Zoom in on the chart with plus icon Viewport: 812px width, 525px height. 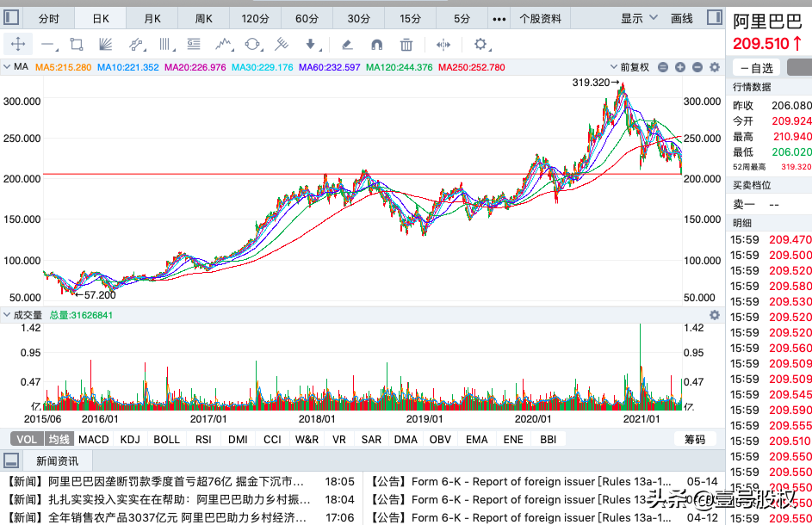click(679, 66)
